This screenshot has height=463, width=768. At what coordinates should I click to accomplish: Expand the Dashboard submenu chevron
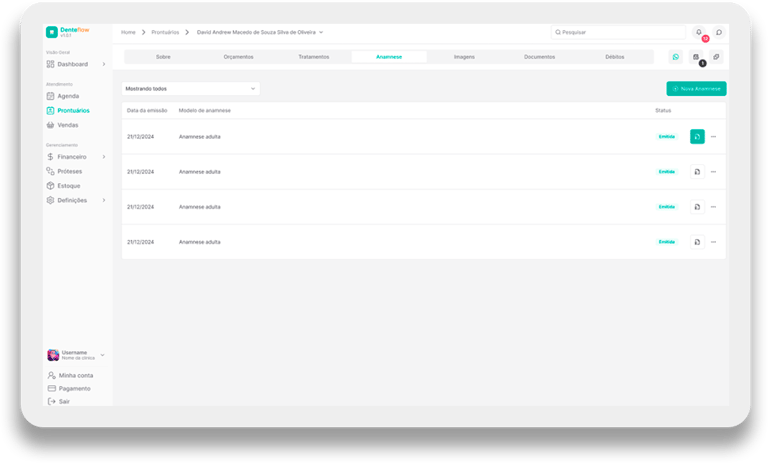click(104, 64)
